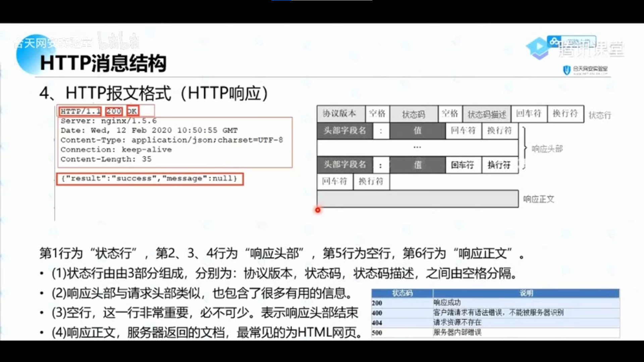Screen dimensions: 644x362
Task: Select the 404 row in the table
Action: tap(377, 323)
